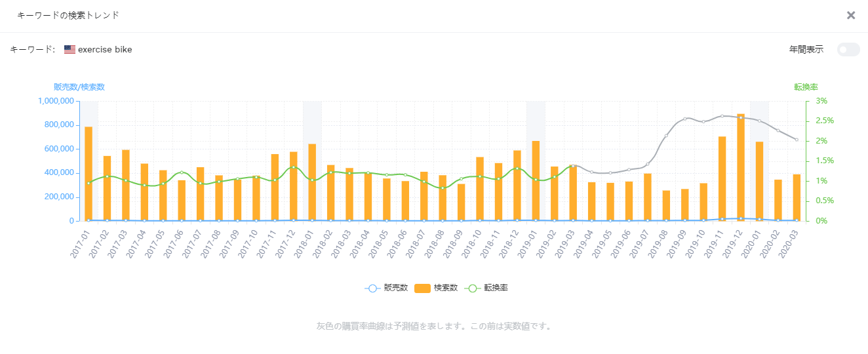Click the 2020-03 search volume bar
Screen dimensions: 868x354
797,197
